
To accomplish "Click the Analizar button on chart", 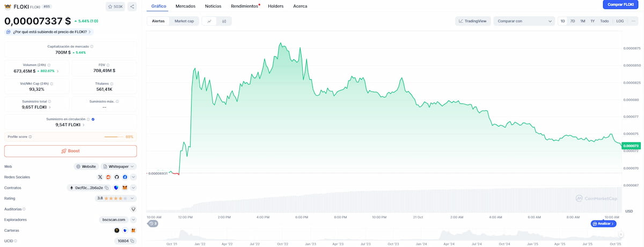I will pyautogui.click(x=604, y=223).
